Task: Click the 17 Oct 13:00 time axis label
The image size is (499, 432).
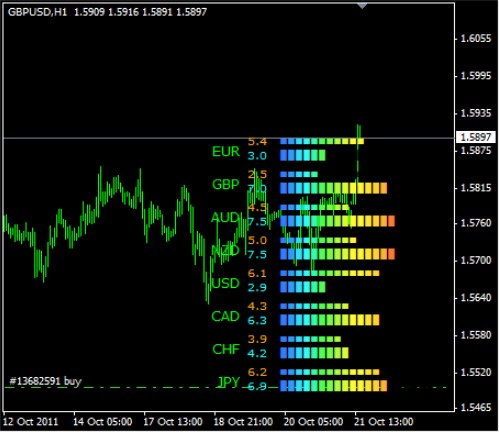Action: (x=173, y=422)
